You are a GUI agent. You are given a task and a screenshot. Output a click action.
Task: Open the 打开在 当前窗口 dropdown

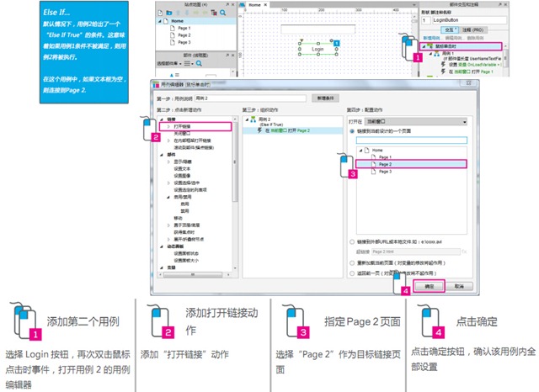point(416,121)
